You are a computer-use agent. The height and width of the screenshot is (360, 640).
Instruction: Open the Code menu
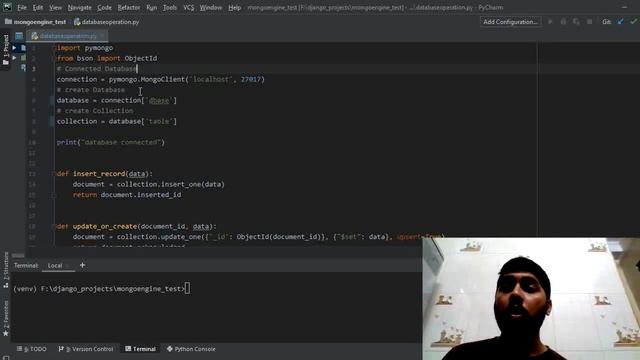(104, 7)
